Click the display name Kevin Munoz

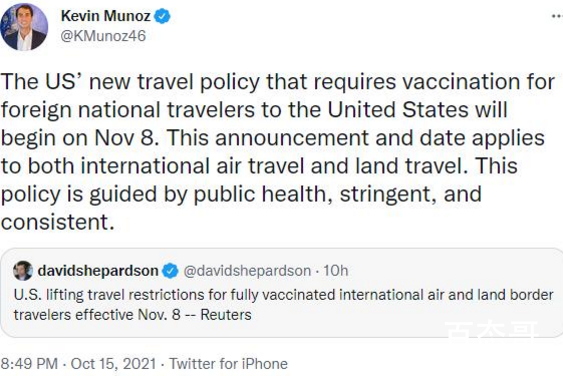106,16
